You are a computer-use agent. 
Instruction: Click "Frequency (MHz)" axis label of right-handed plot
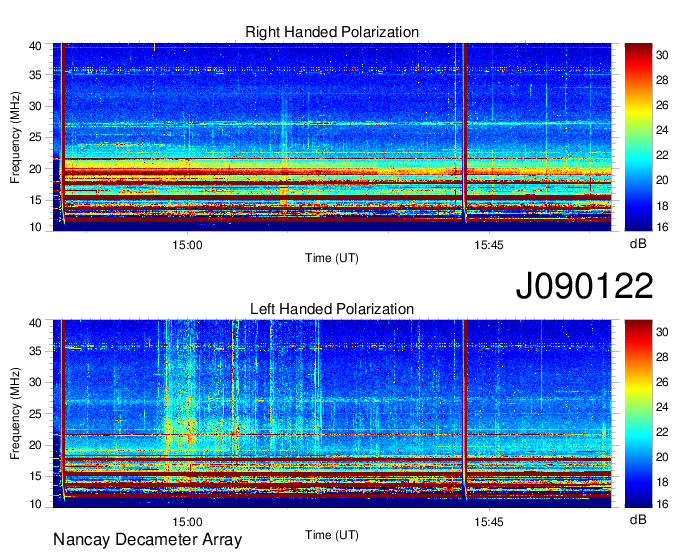pyautogui.click(x=15, y=137)
